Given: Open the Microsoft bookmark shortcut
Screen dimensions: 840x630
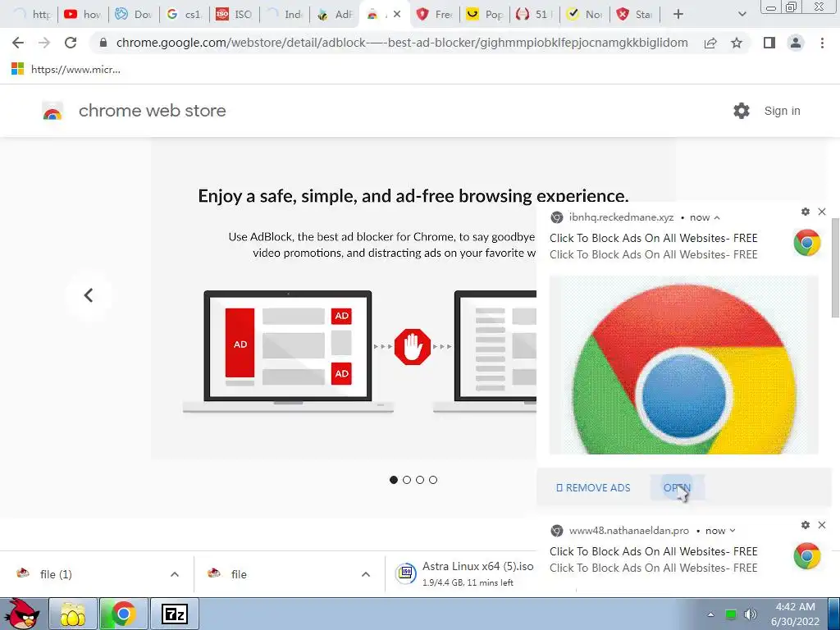Looking at the screenshot, I should pos(66,69).
